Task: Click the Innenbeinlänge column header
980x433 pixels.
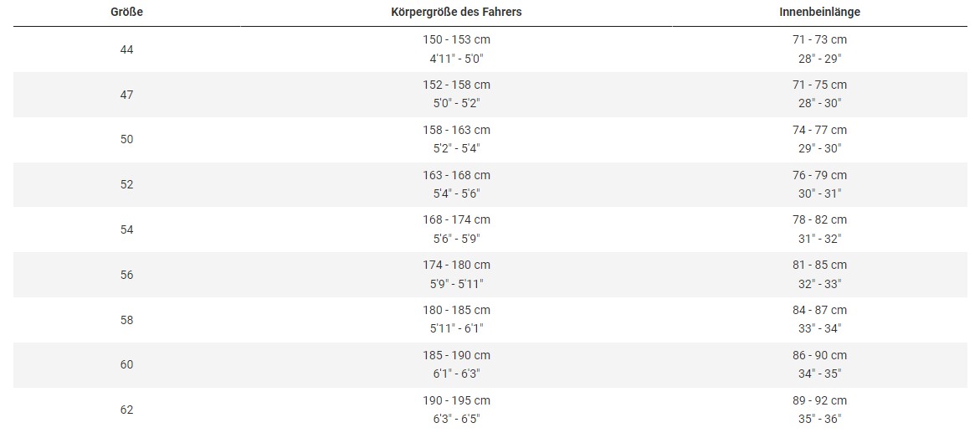Action: (x=819, y=13)
